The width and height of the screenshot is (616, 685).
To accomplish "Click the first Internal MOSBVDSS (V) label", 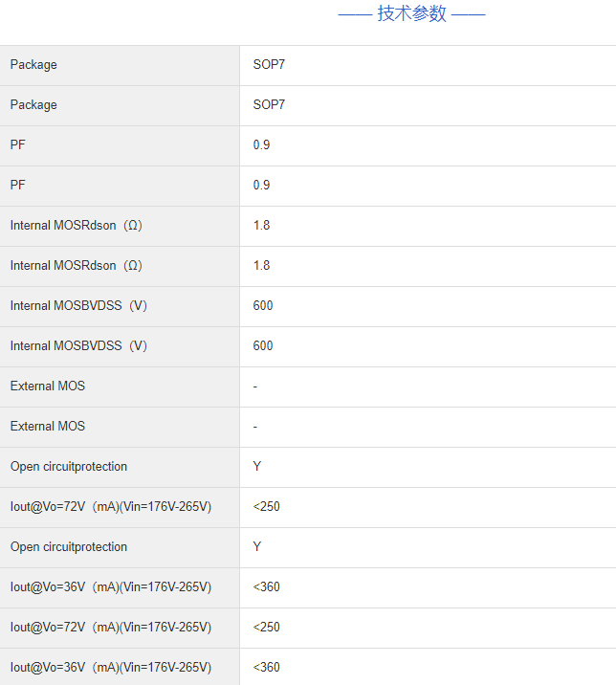I will (x=79, y=306).
